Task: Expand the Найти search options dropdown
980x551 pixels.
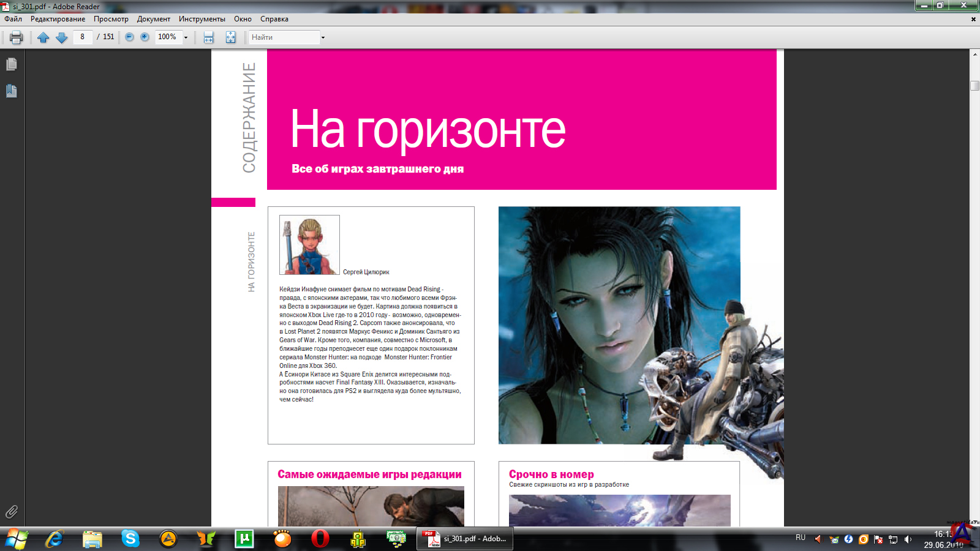Action: 323,37
